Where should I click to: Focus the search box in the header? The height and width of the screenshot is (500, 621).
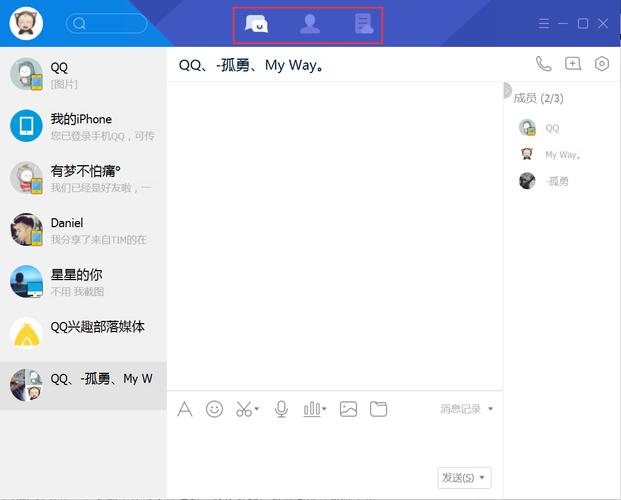pos(106,23)
